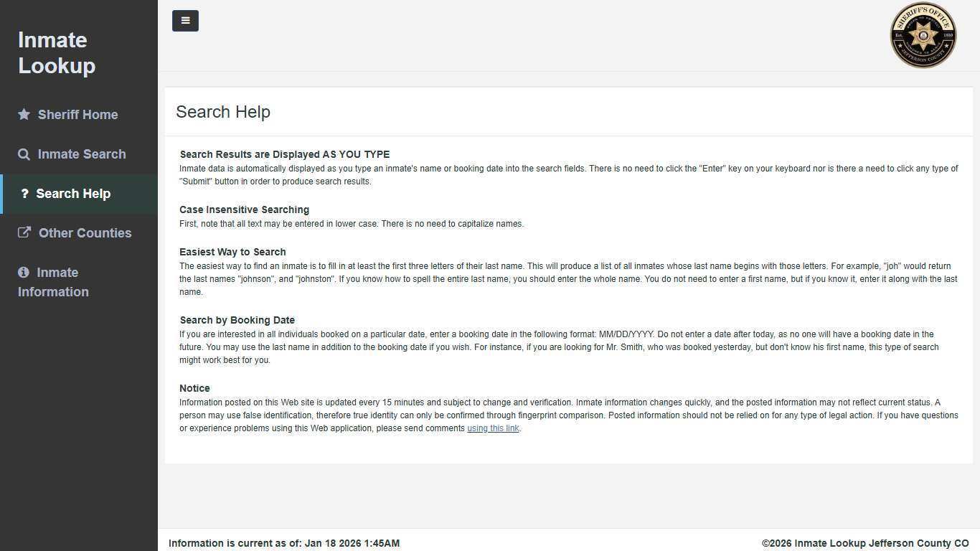Open the Other Counties sidebar label
This screenshot has height=551, width=980.
85,233
